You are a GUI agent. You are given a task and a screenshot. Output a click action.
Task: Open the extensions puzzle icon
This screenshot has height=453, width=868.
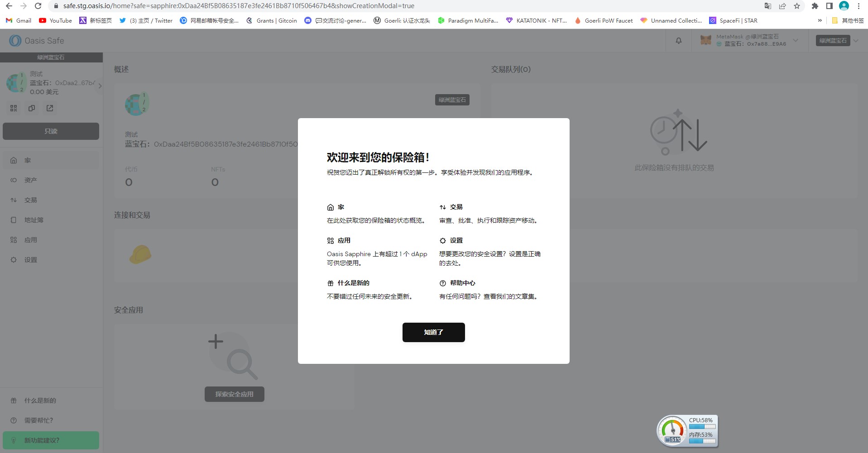(x=815, y=6)
